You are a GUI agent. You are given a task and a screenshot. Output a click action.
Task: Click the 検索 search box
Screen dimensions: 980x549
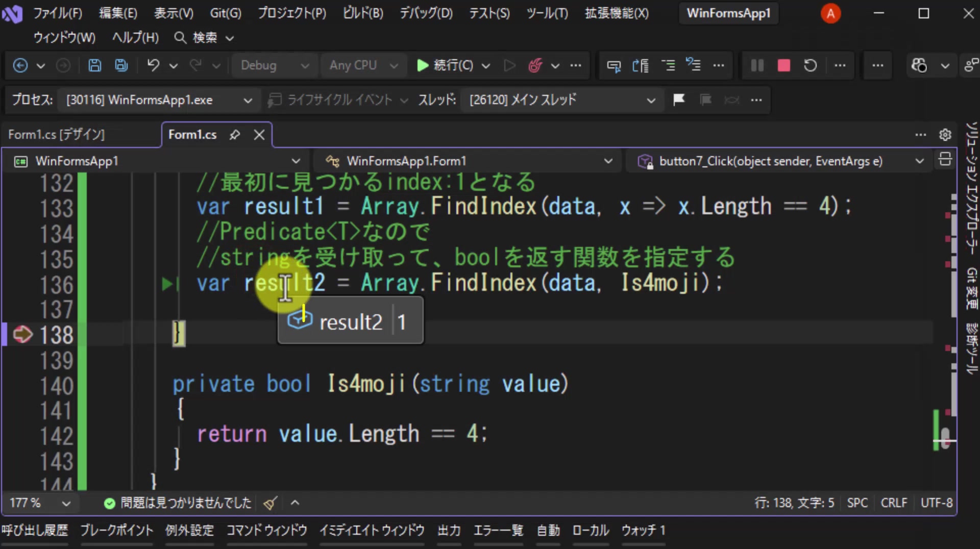204,38
